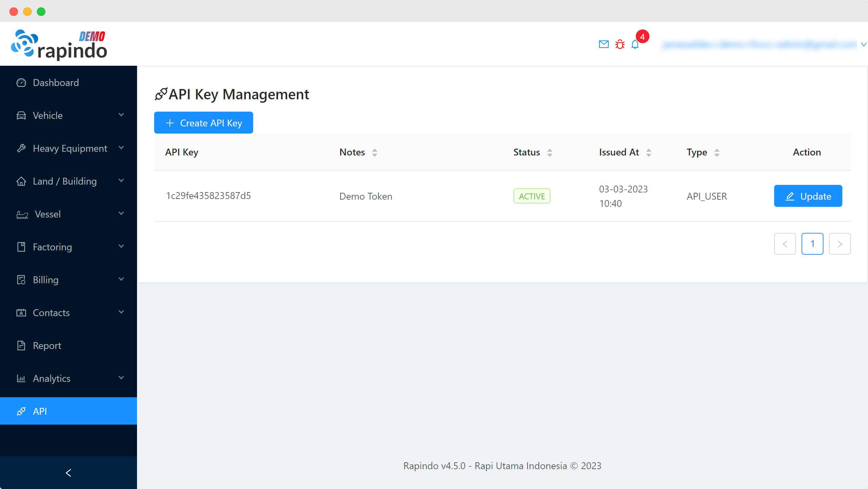Toggle the ACTIVE status badge on Demo Token

[x=532, y=196]
